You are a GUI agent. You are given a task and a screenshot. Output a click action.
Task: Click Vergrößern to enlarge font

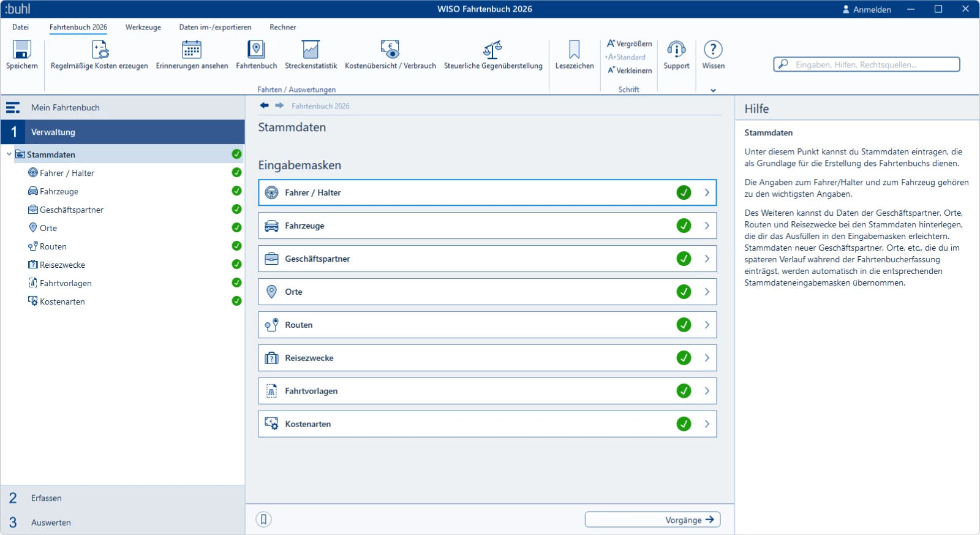[x=630, y=44]
